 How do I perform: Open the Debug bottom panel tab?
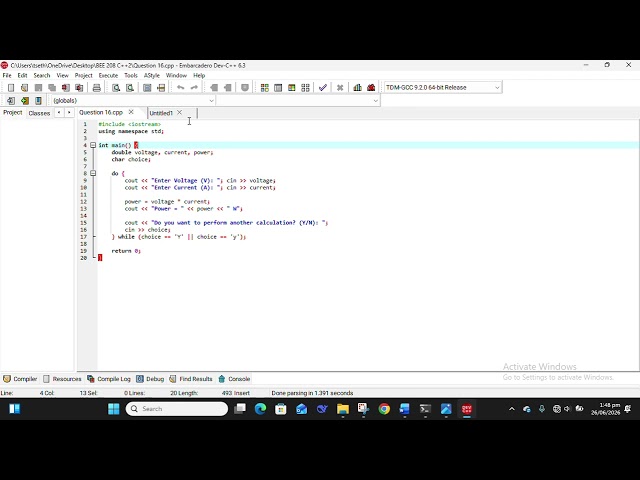[150, 379]
